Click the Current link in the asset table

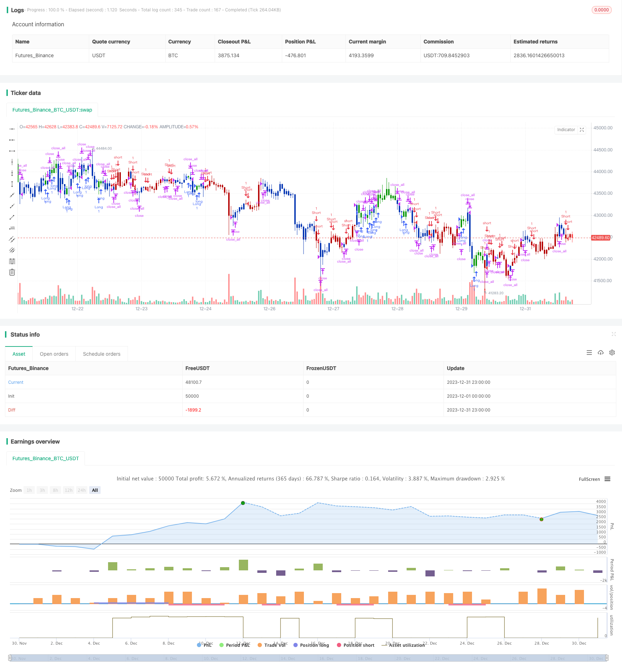16,382
